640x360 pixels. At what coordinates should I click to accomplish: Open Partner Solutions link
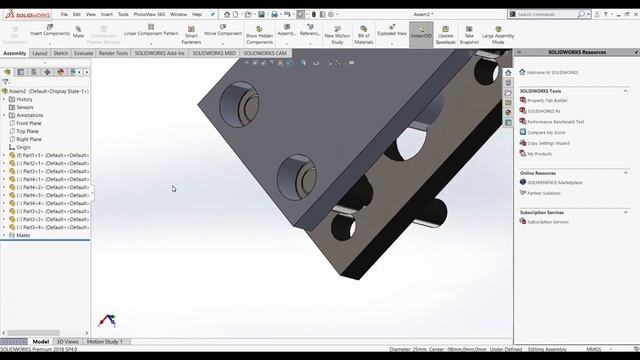(544, 193)
